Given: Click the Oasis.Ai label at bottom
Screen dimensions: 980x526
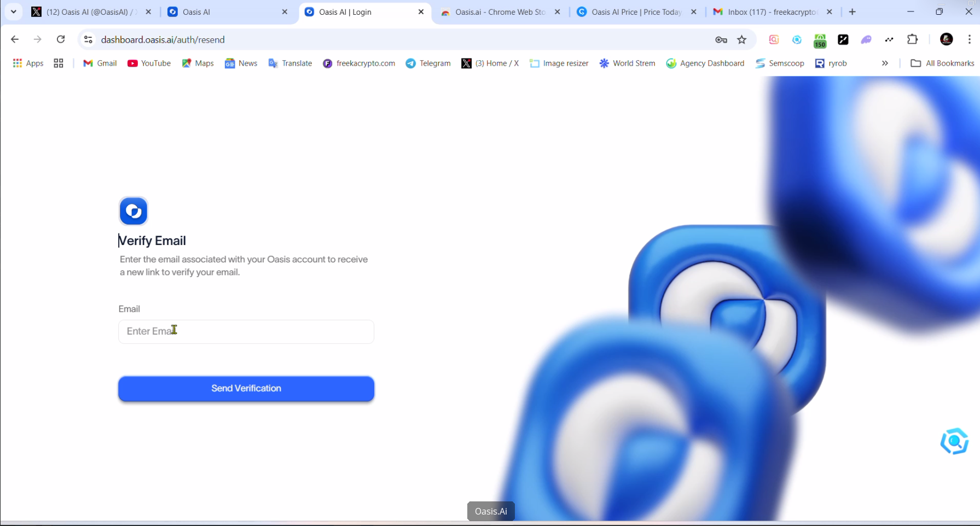Looking at the screenshot, I should (491, 511).
